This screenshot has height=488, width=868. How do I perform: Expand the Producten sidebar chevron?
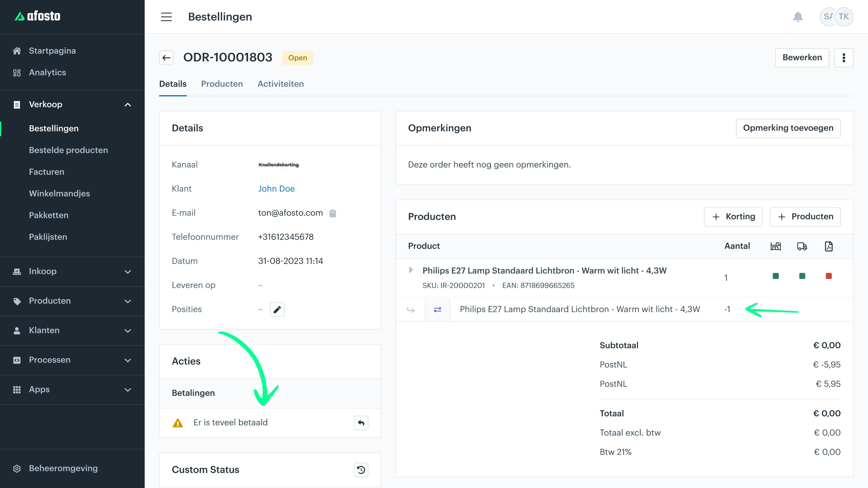(128, 301)
